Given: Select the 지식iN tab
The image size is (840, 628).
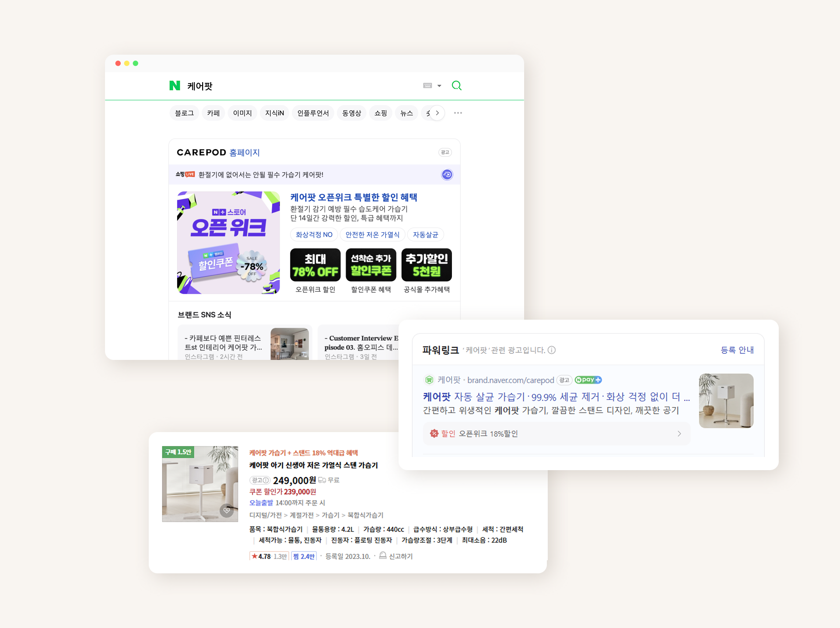Looking at the screenshot, I should pyautogui.click(x=275, y=113).
